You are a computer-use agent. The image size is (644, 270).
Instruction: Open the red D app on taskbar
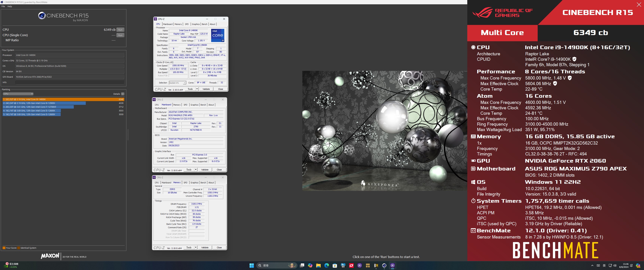(x=351, y=265)
